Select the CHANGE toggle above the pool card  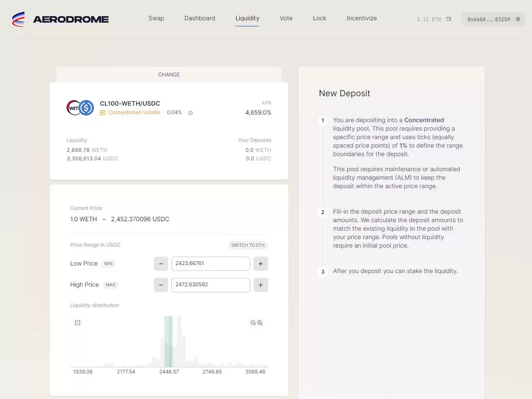tap(169, 75)
